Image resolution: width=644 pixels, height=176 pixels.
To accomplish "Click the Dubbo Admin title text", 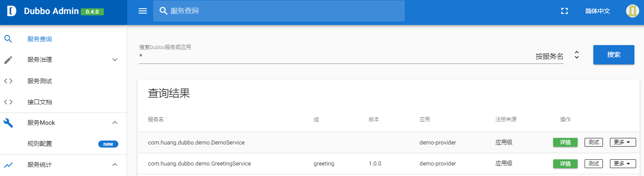I will pyautogui.click(x=52, y=11).
